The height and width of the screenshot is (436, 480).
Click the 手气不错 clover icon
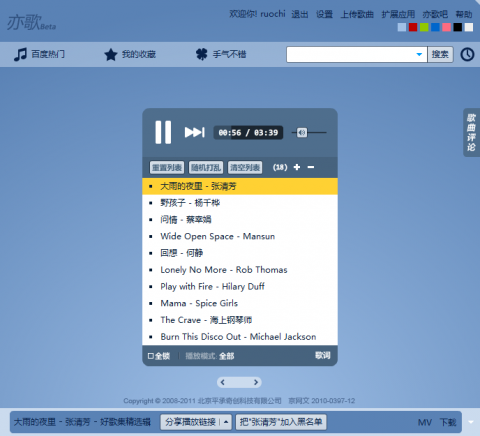pyautogui.click(x=202, y=54)
